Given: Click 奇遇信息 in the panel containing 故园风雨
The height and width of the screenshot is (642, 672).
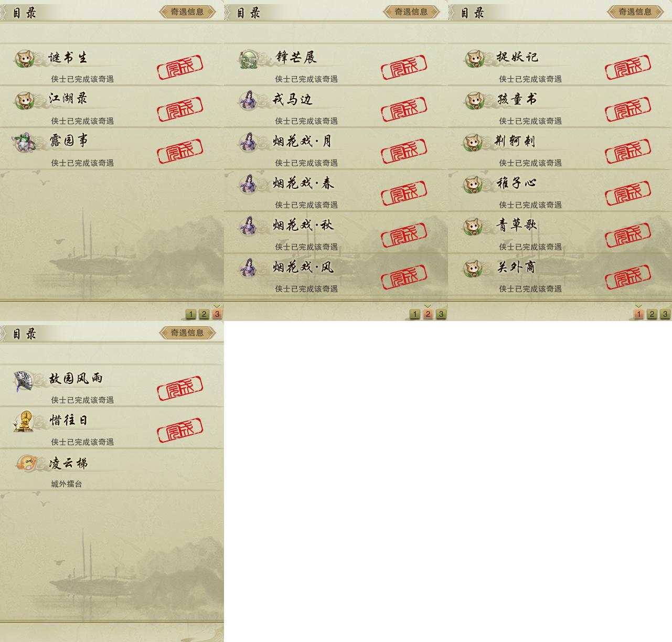Looking at the screenshot, I should 187,333.
